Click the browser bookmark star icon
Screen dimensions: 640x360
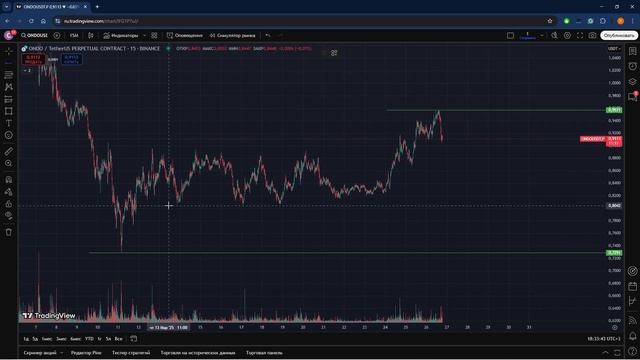point(550,21)
